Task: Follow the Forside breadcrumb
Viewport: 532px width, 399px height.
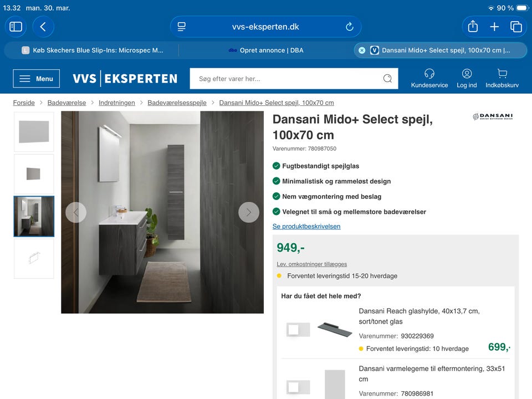Action: coord(24,103)
